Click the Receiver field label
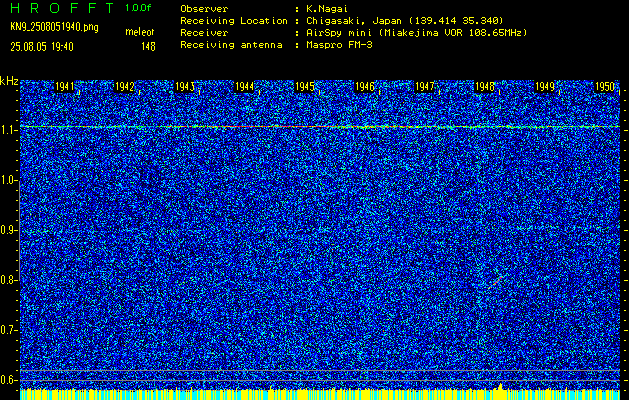Viewport: 629px width, 400px height. [x=204, y=32]
